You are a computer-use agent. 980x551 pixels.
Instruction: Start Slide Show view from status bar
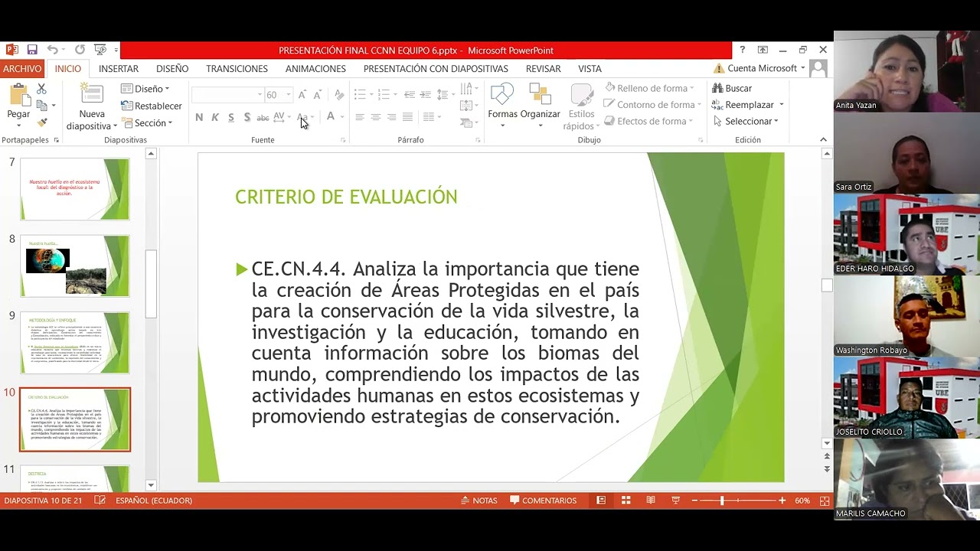point(676,500)
